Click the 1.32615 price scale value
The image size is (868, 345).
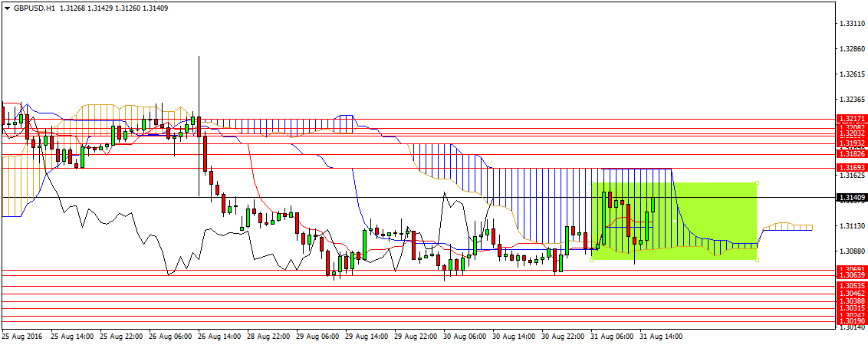851,74
